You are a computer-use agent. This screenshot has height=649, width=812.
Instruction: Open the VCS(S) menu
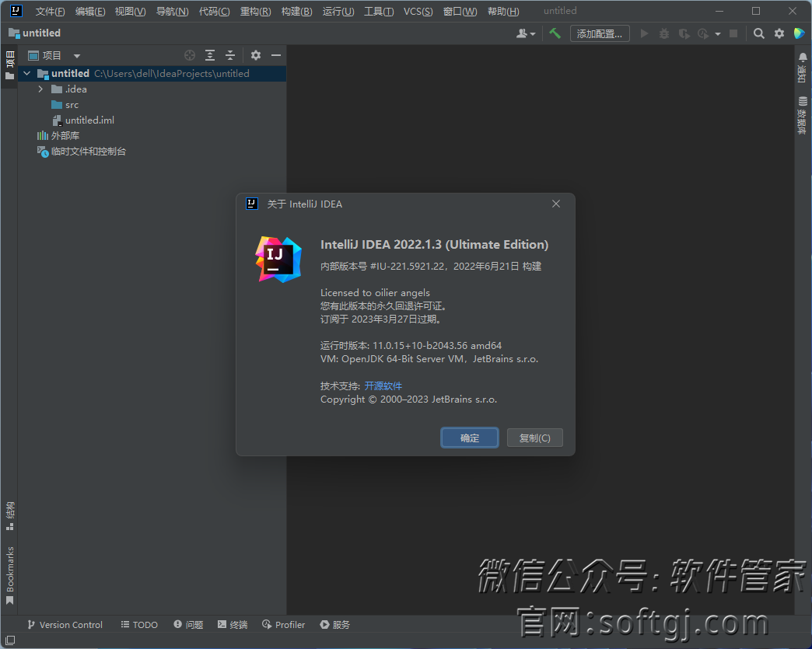pos(418,12)
